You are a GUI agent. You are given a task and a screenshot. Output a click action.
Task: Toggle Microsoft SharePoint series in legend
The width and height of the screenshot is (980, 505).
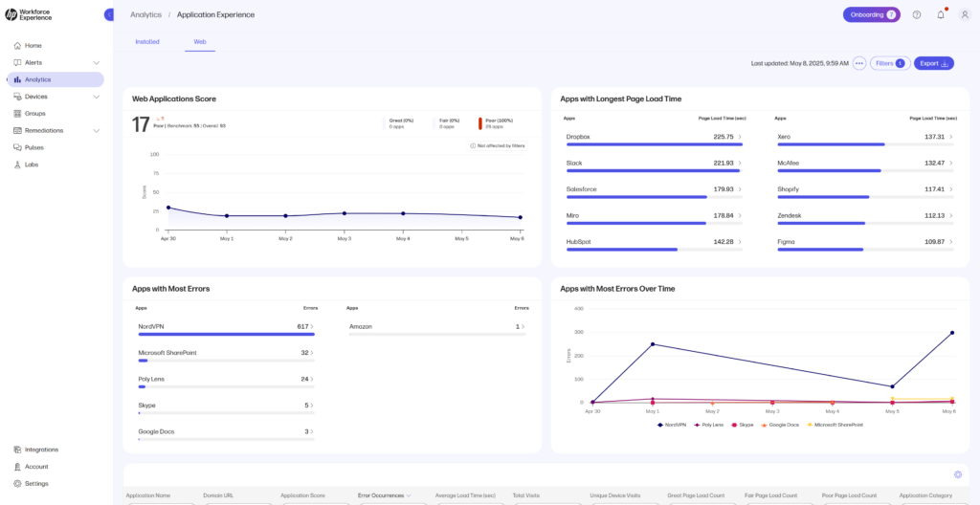pyautogui.click(x=835, y=425)
